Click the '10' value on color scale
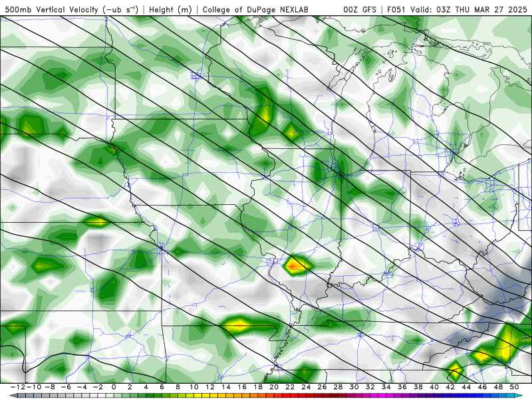Viewport: 532px width, 399px height. pos(194,387)
